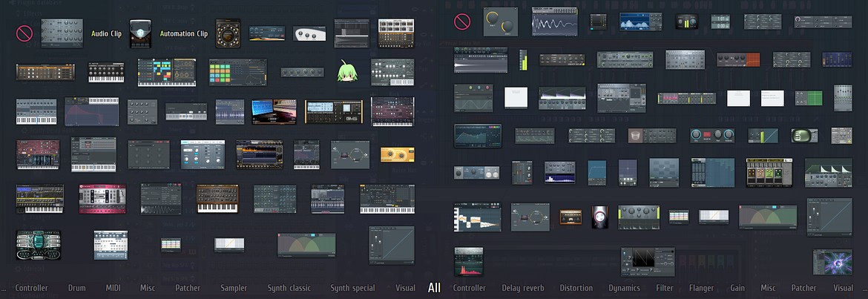
Task: Select the none icon in generators list
Action: [x=24, y=34]
